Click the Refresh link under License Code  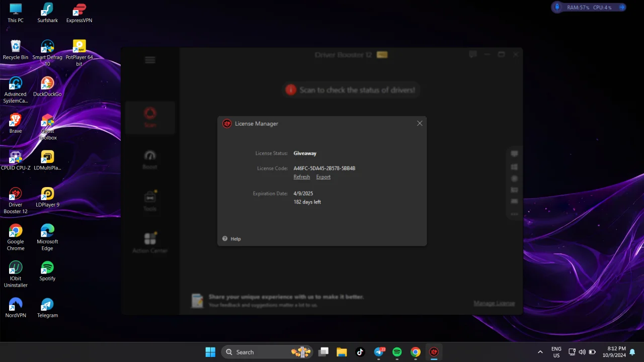302,177
